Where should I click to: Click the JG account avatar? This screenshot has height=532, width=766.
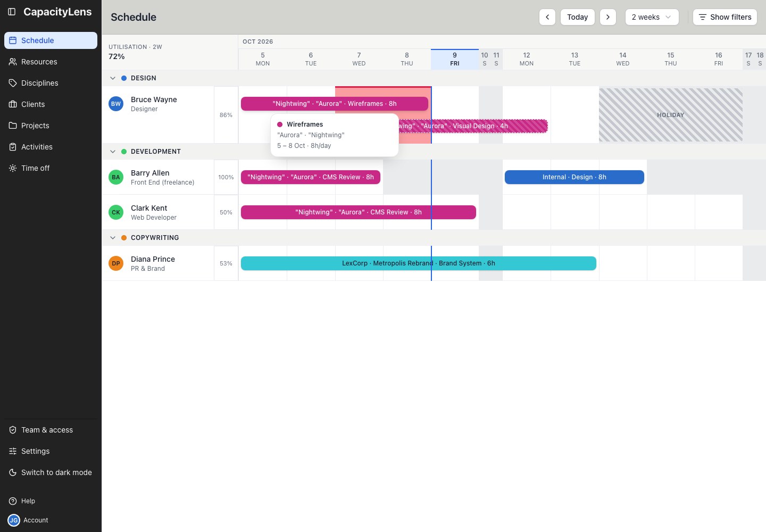pyautogui.click(x=14, y=520)
